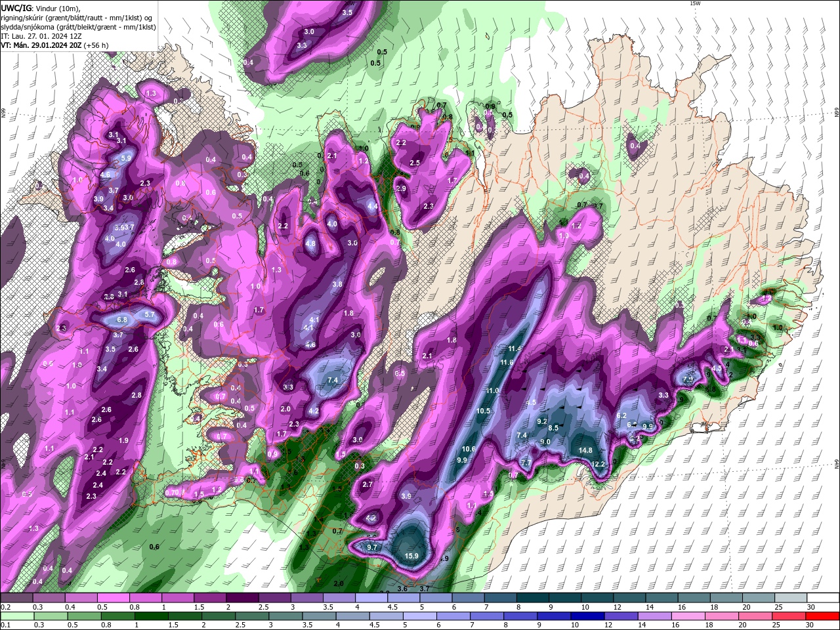Click the pale green swatch after 0.1 in the rain legend
The width and height of the screenshot is (840, 630).
(x=16, y=616)
